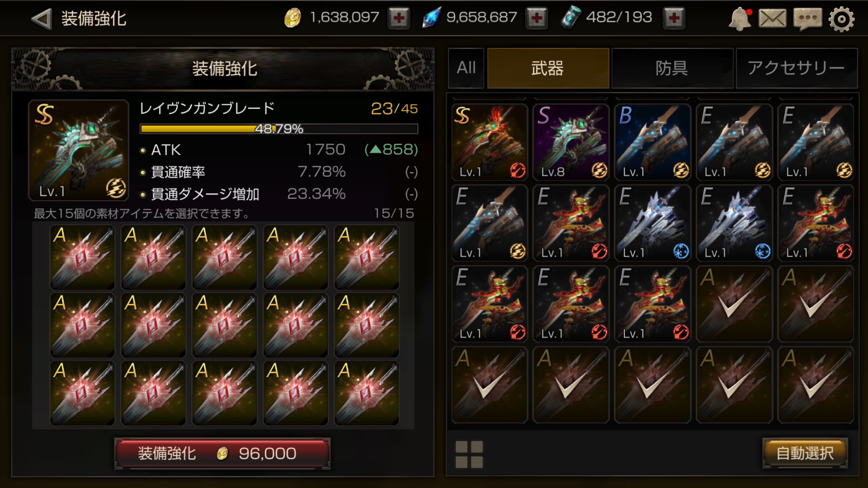Click the 自動選択 auto-select button

pyautogui.click(x=805, y=453)
